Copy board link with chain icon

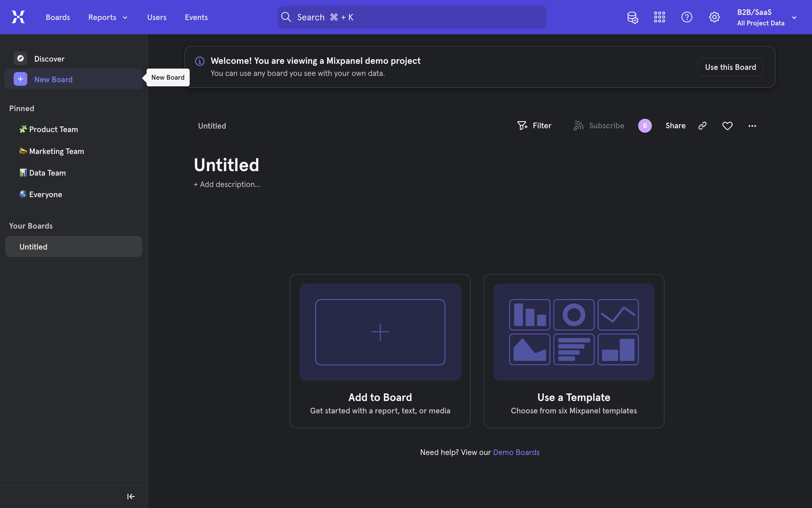(702, 126)
